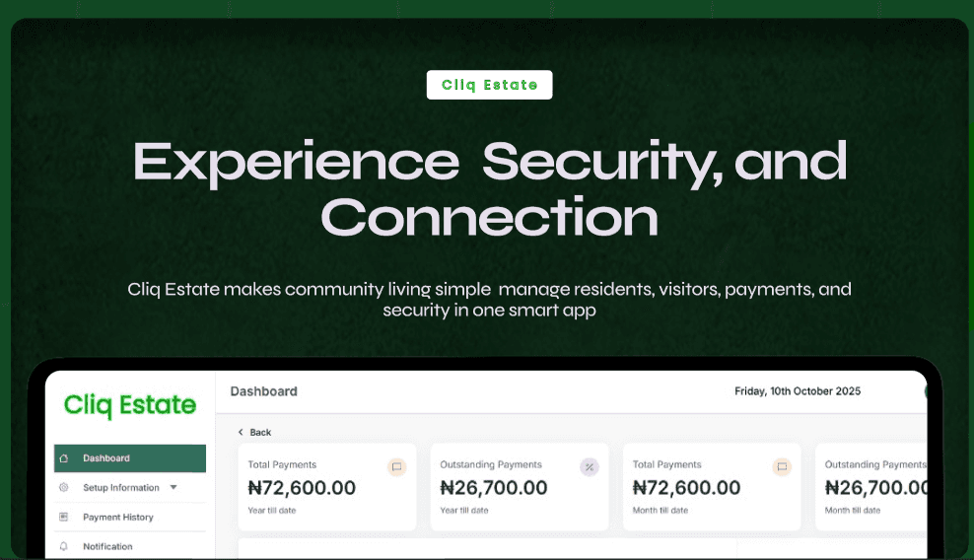Click the Setup Information gear icon
The width and height of the screenshot is (974, 560).
click(63, 488)
